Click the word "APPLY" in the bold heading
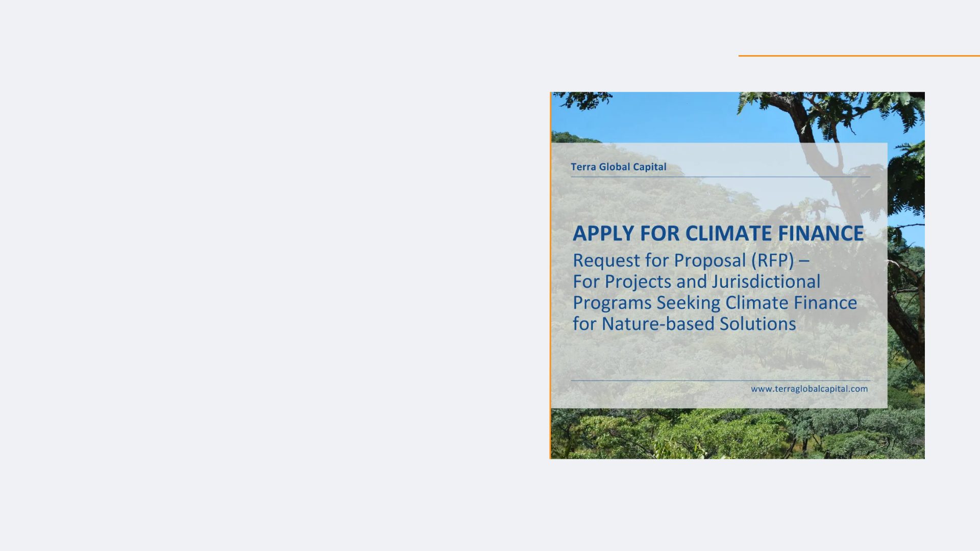 (x=603, y=233)
